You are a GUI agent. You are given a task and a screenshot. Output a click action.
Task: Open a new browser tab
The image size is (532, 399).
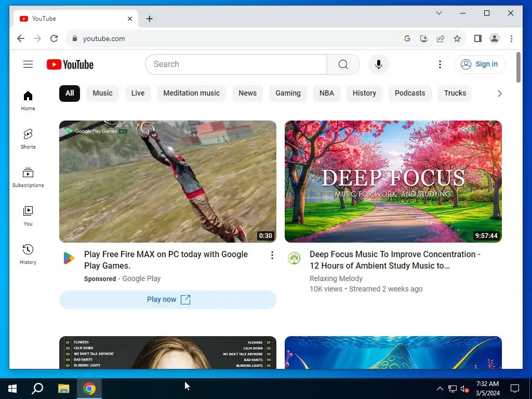click(x=150, y=19)
